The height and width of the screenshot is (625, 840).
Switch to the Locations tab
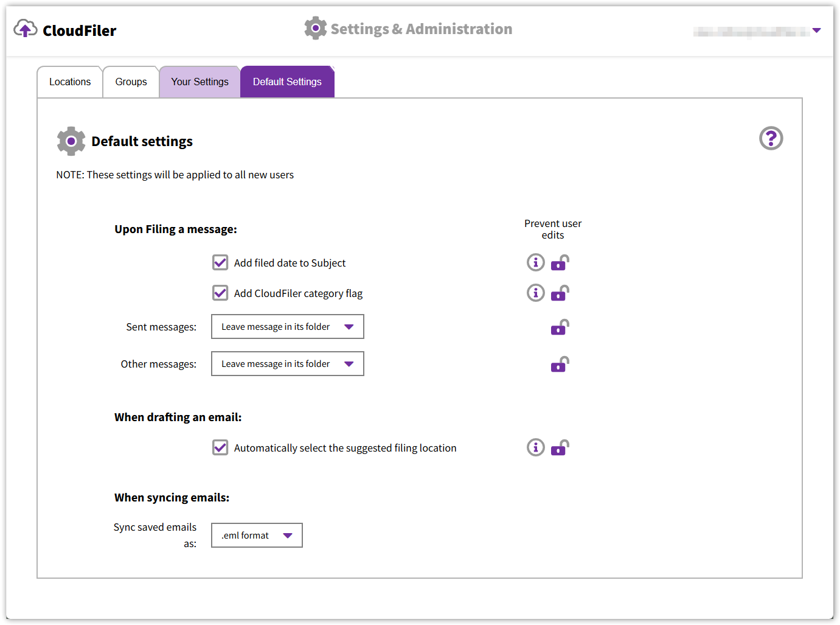pos(70,82)
